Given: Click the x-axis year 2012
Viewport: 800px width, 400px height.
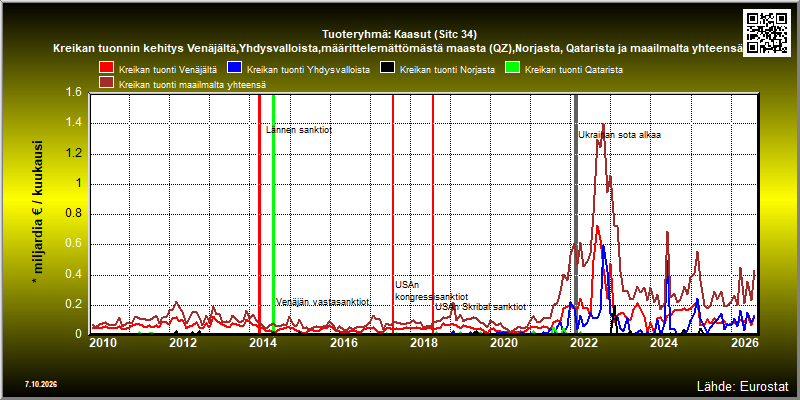Looking at the screenshot, I should point(183,343).
